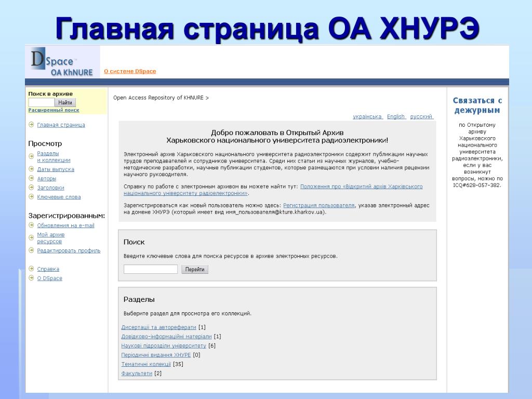Switch language to 'українська'

(367, 116)
